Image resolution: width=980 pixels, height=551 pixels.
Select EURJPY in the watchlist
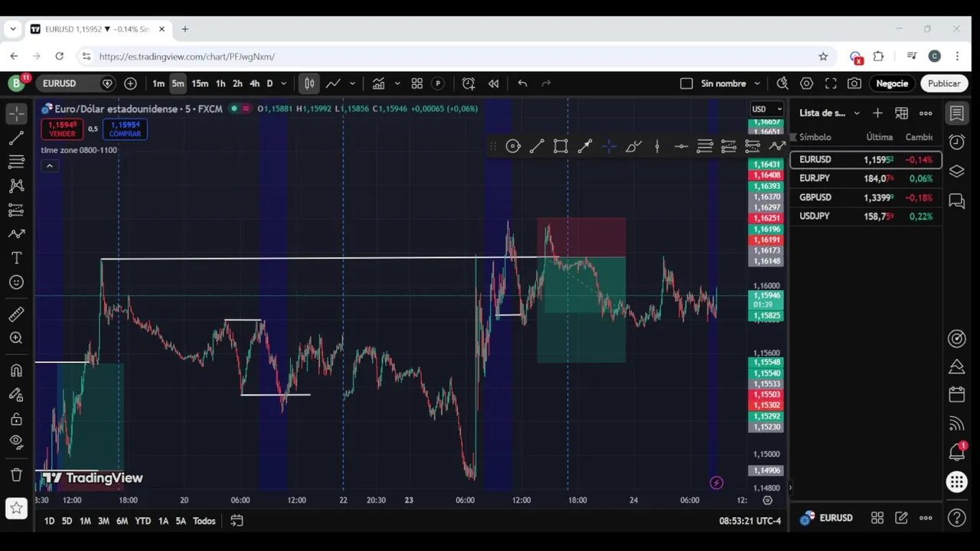(x=866, y=178)
